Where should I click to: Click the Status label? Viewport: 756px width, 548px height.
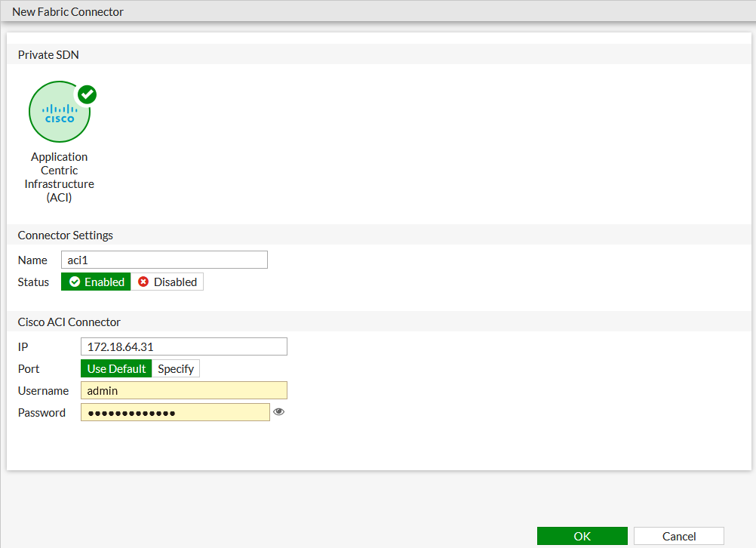coord(33,282)
